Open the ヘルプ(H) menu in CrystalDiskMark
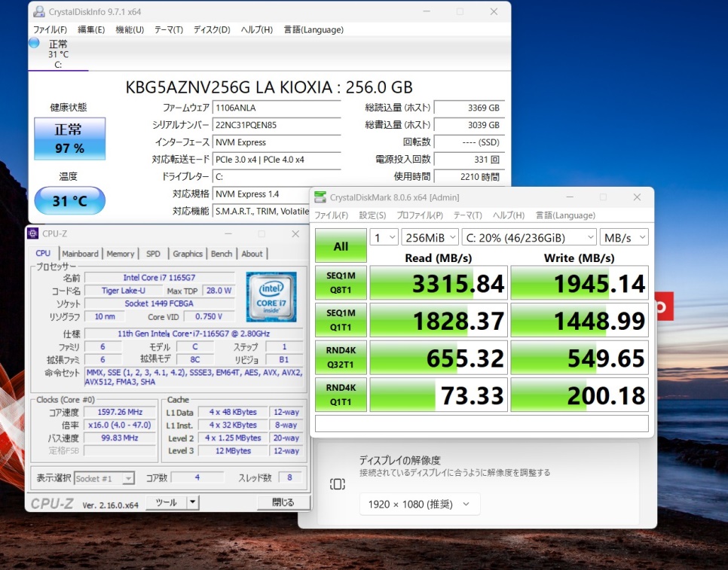The height and width of the screenshot is (570, 728). click(x=509, y=215)
